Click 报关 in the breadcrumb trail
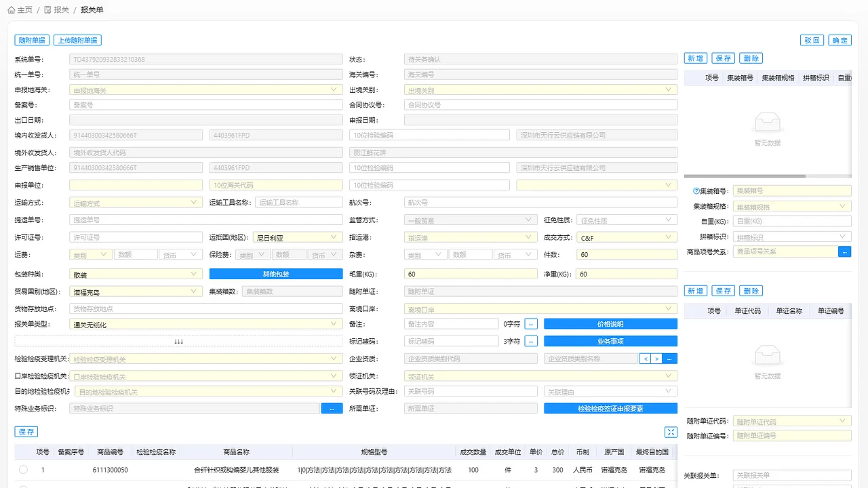The height and width of the screenshot is (488, 868). [60, 9]
